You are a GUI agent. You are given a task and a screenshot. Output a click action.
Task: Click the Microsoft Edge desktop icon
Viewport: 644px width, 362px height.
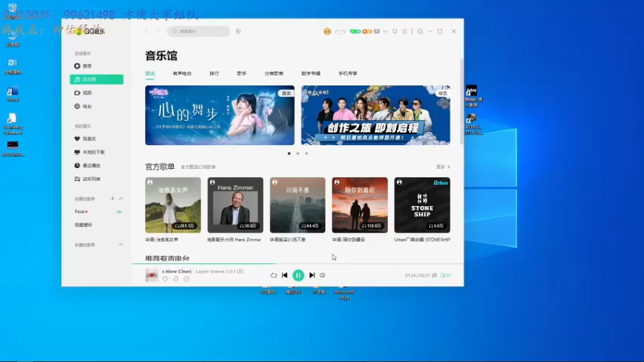pyautogui.click(x=345, y=292)
